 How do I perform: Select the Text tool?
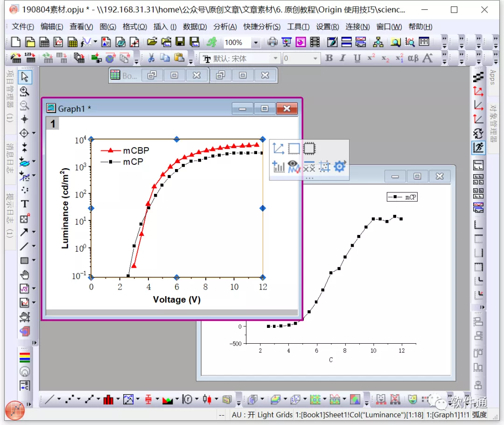tap(24, 204)
